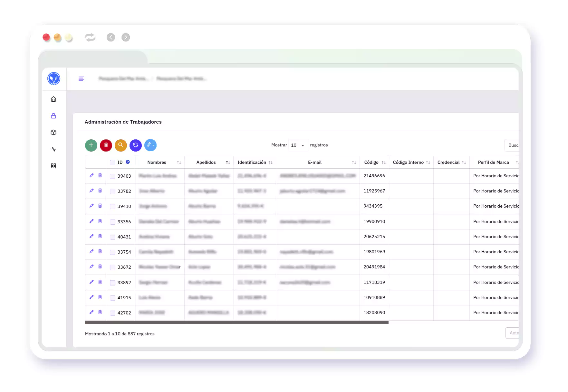The image size is (568, 392).
Task: Delete worker 39410 with trash icon
Action: click(x=100, y=206)
